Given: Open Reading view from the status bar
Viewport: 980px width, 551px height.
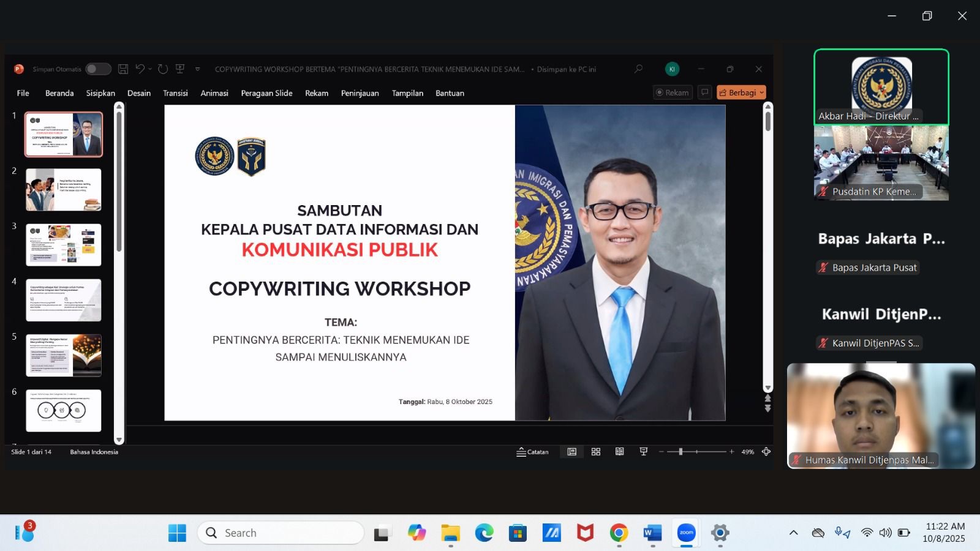Looking at the screenshot, I should [x=619, y=451].
